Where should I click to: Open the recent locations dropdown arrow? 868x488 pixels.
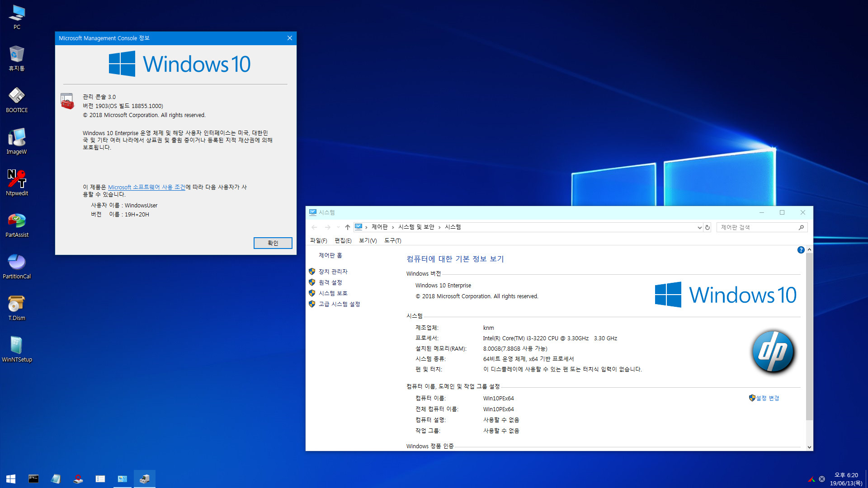click(338, 227)
